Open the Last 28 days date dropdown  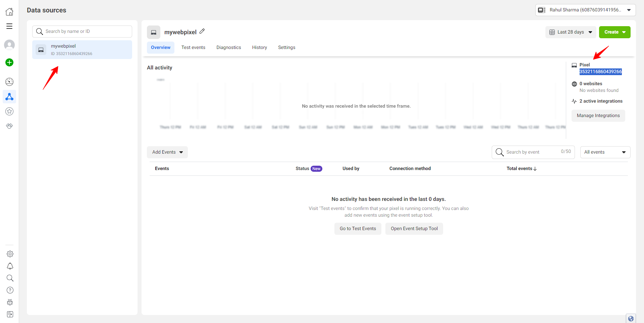(x=571, y=32)
